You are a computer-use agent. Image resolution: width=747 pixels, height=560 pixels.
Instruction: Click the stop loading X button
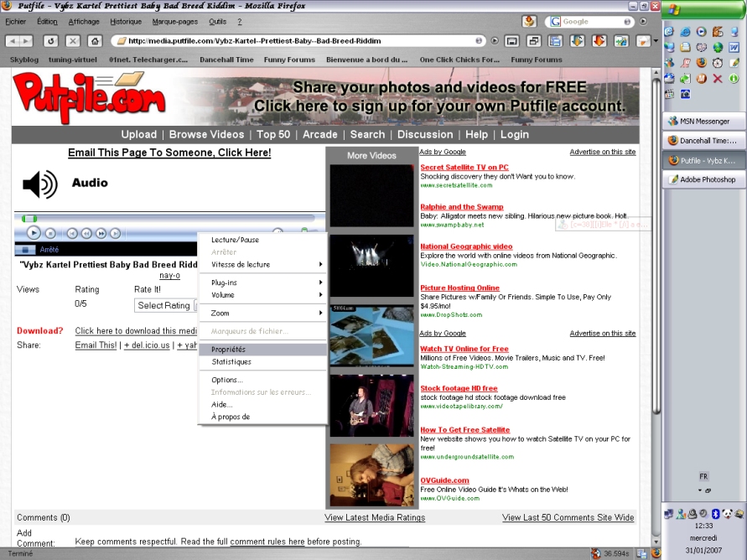pos(72,41)
